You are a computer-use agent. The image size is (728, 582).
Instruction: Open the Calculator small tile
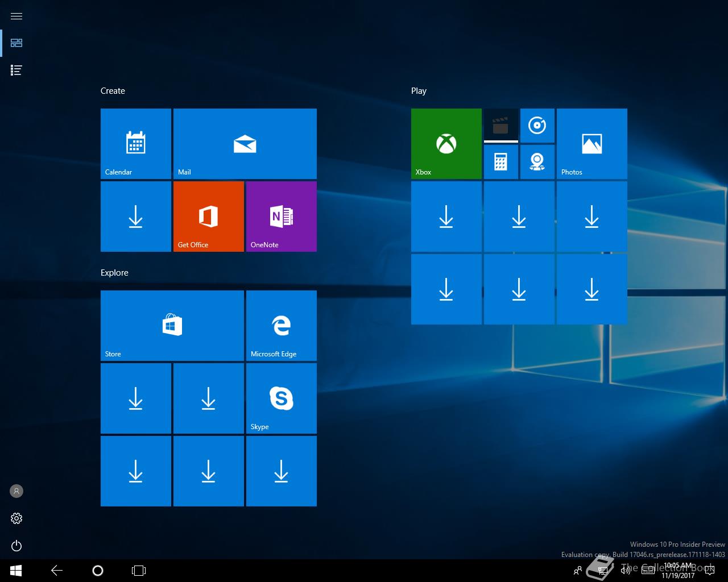point(501,162)
